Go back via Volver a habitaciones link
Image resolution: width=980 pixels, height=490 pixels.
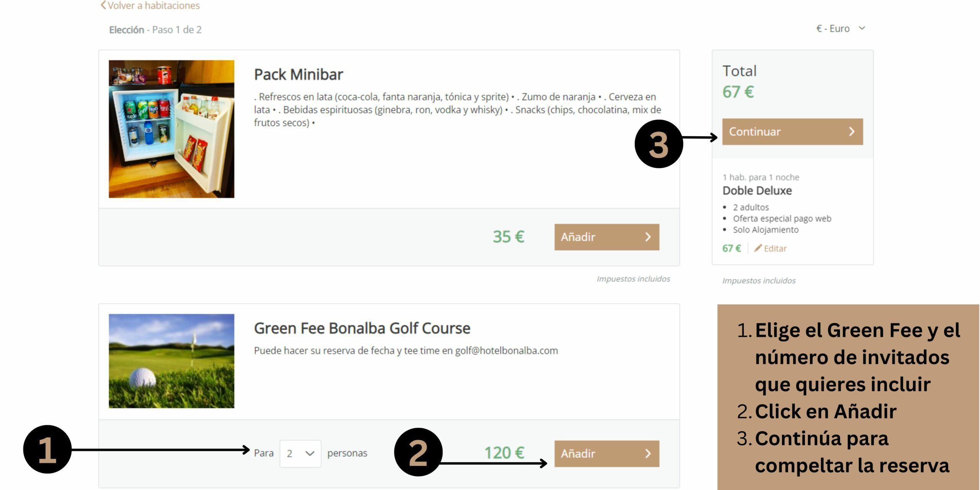click(x=150, y=5)
